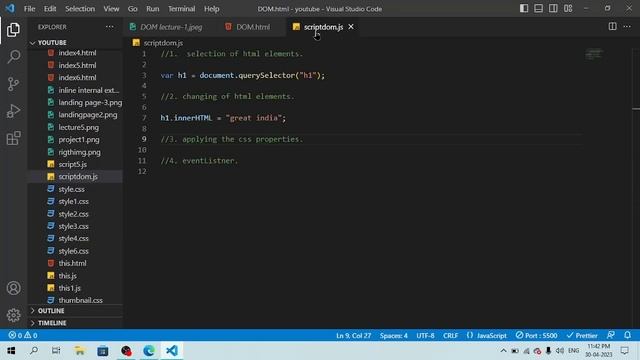Open editor More Actions ellipsis
The height and width of the screenshot is (360, 640).
[x=627, y=27]
